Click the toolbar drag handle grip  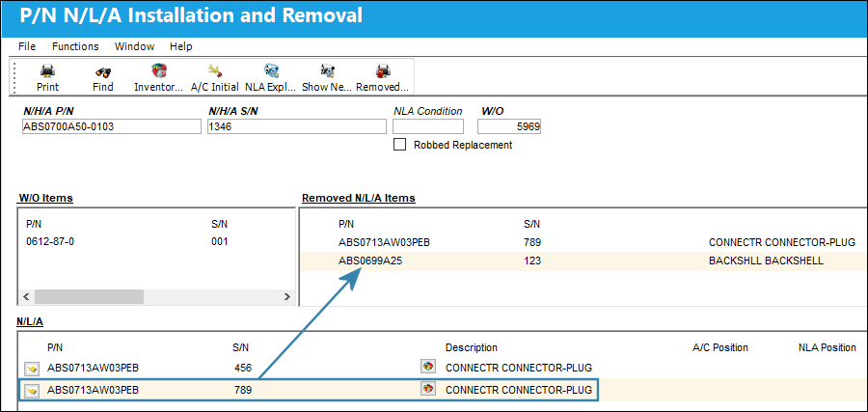coord(14,76)
